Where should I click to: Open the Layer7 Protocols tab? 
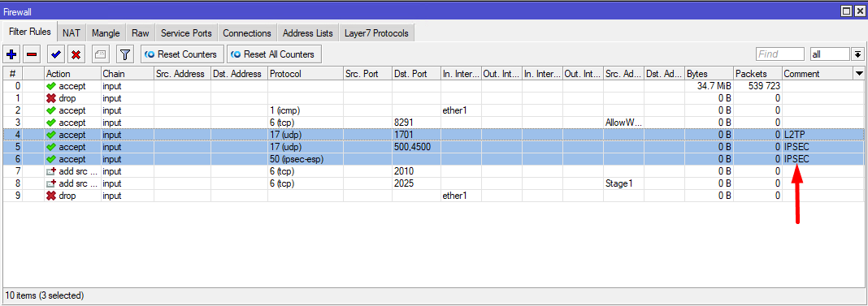(x=376, y=33)
